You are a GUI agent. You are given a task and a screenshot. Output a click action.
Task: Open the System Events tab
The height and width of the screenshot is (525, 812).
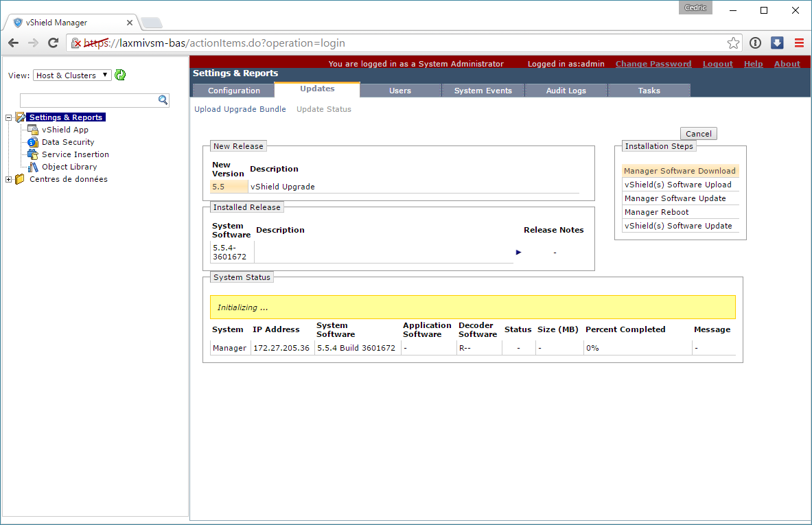coord(483,91)
